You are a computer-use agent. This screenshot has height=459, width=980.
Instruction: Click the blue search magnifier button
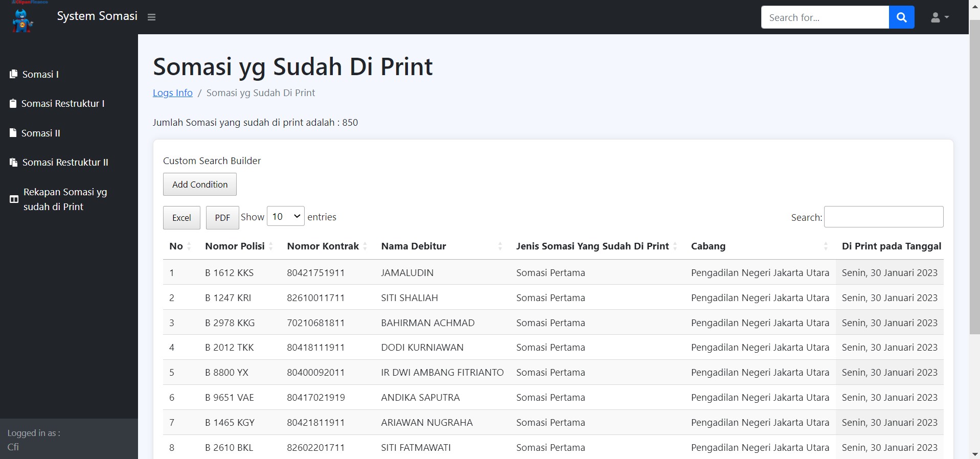(x=901, y=17)
